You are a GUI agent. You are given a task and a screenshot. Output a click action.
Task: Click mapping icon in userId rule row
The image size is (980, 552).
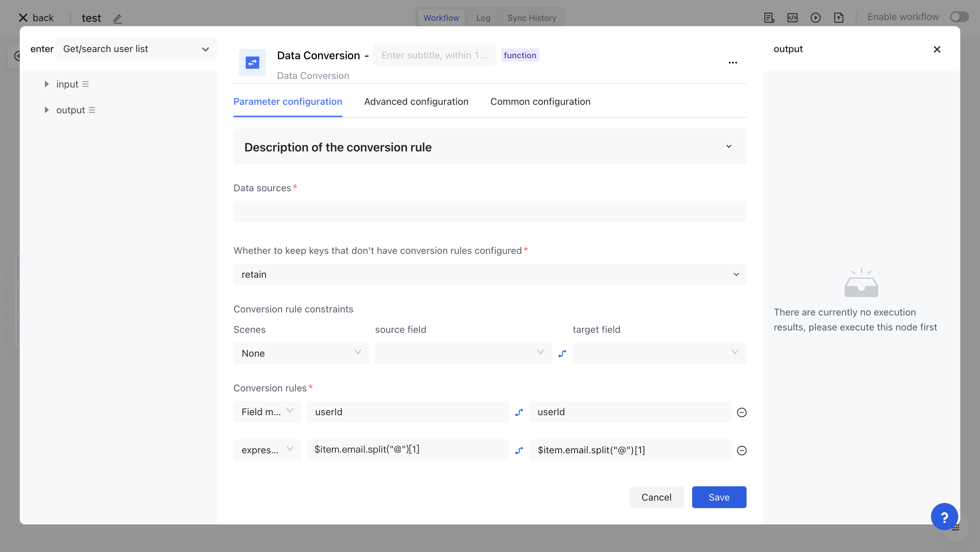click(x=519, y=412)
